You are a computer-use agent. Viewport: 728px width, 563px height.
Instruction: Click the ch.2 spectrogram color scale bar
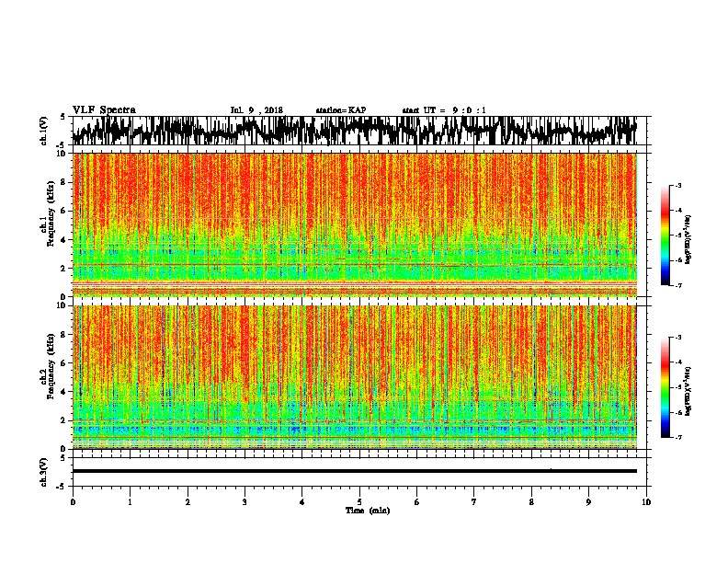point(665,387)
